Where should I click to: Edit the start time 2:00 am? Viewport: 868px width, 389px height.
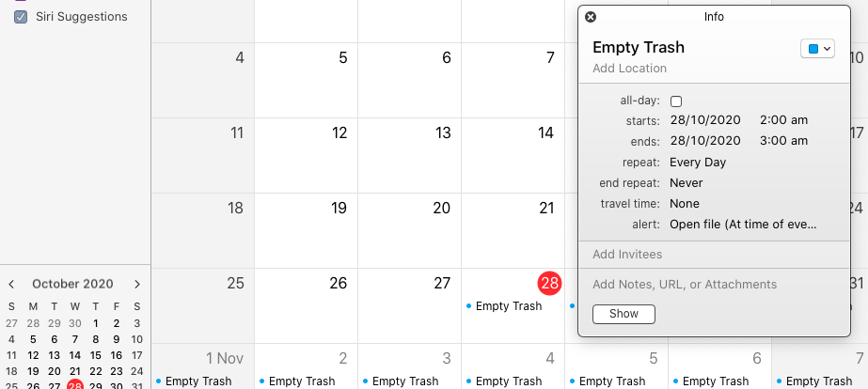click(784, 120)
